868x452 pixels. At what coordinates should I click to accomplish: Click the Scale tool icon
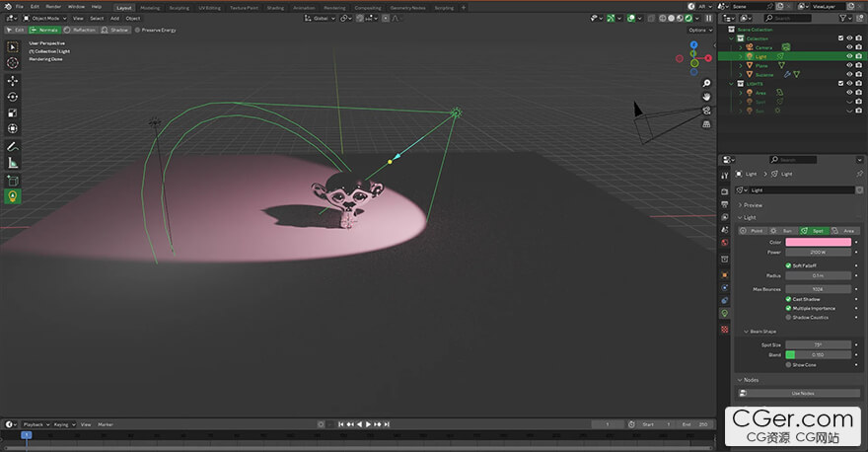[13, 113]
